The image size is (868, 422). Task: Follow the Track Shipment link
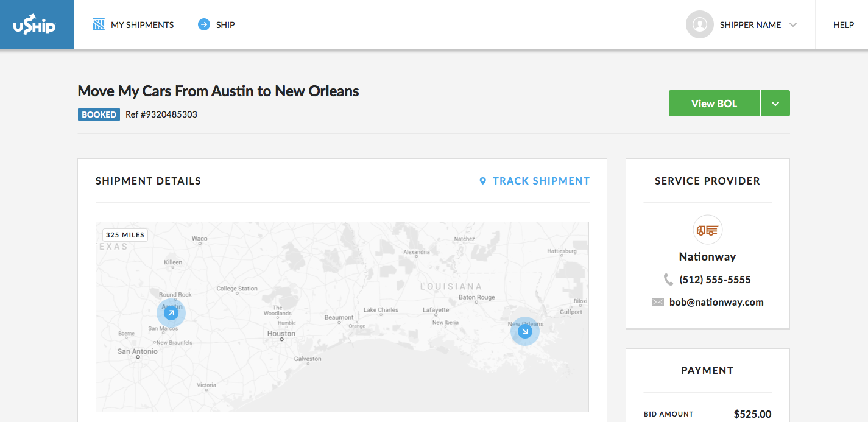pyautogui.click(x=541, y=181)
